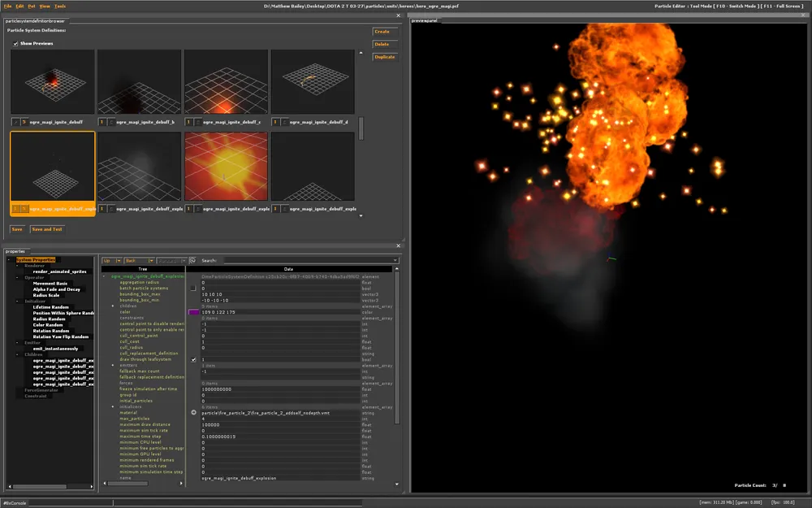Toggle the Show Previews checkbox
The image size is (812, 508).
(x=15, y=43)
